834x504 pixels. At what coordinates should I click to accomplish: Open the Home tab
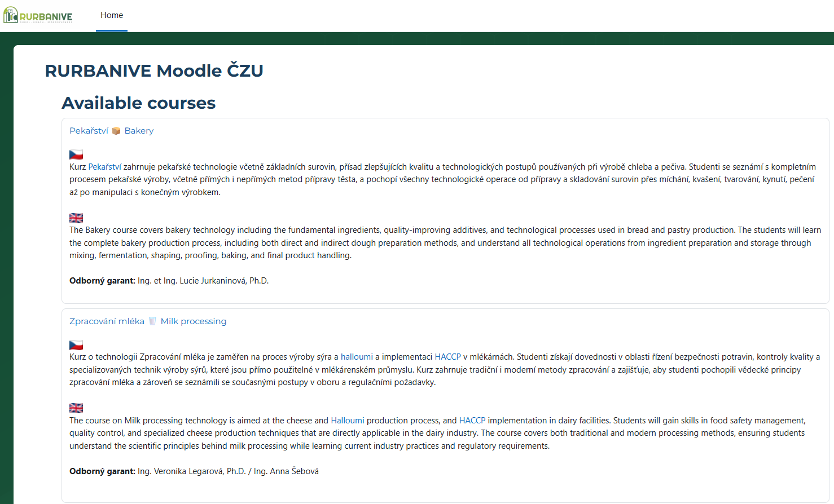click(112, 15)
